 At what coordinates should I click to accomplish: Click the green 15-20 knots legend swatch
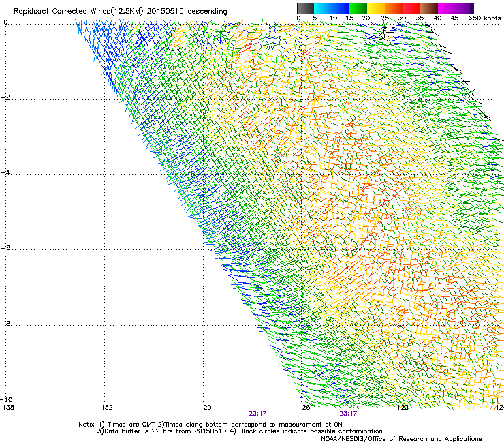(358, 8)
